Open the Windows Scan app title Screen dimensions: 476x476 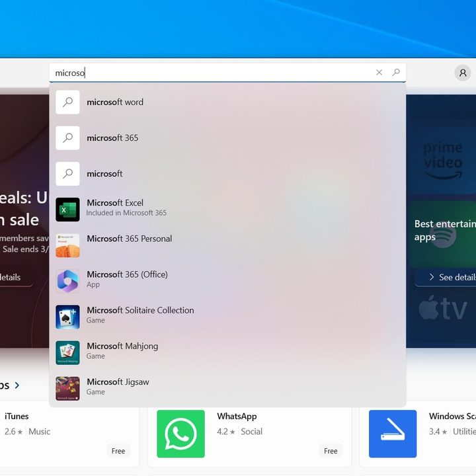452,416
